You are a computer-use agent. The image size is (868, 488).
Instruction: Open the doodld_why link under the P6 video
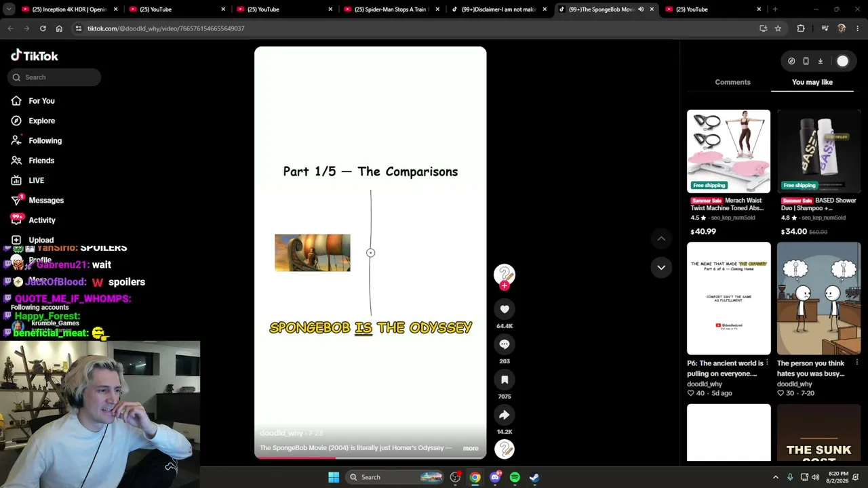[x=705, y=384]
